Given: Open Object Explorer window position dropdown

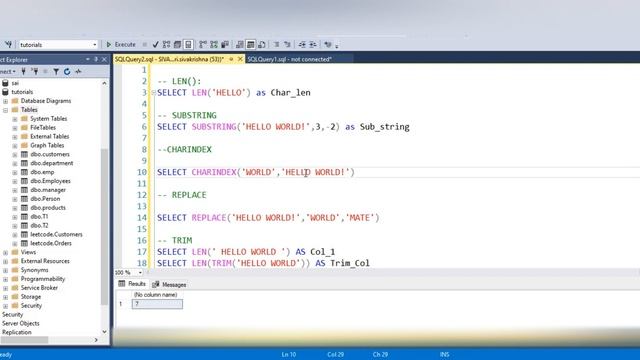Looking at the screenshot, I should coord(88,60).
